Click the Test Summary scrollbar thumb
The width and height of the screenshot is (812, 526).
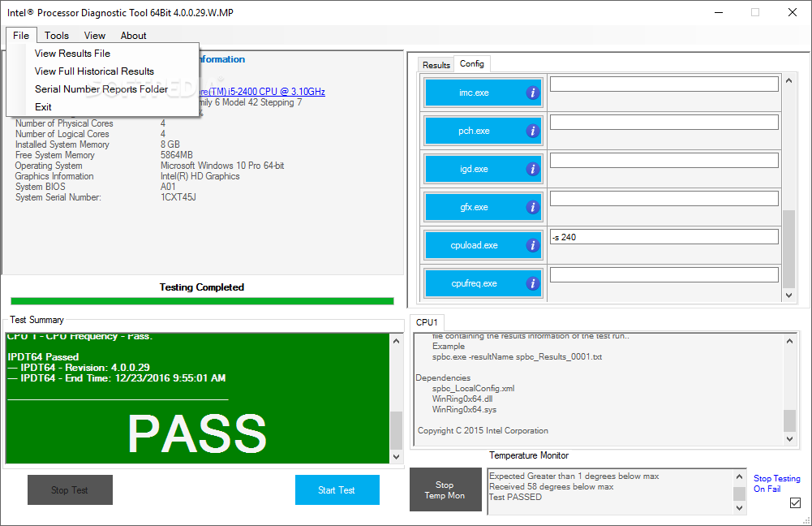tap(396, 430)
